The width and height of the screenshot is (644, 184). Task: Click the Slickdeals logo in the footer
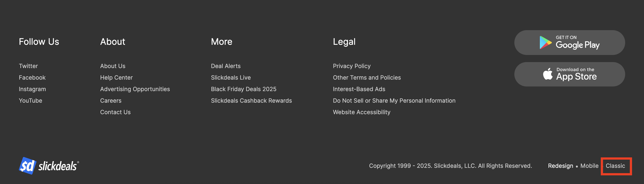[x=49, y=166]
